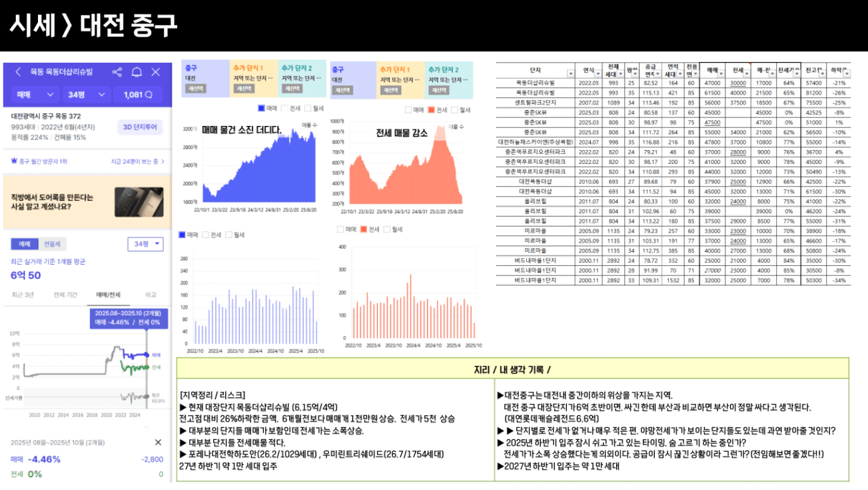Open the 연식 column filter dropdown
868x490 pixels.
tap(597, 73)
